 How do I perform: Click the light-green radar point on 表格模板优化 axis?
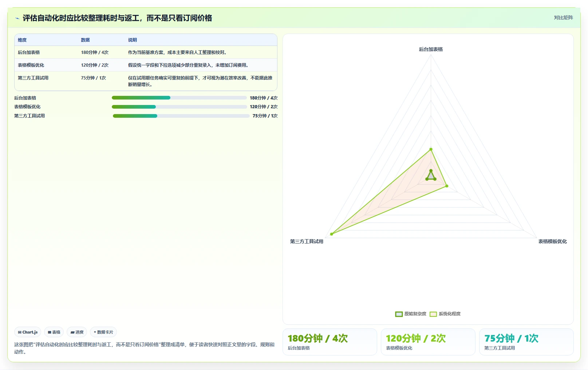447,186
